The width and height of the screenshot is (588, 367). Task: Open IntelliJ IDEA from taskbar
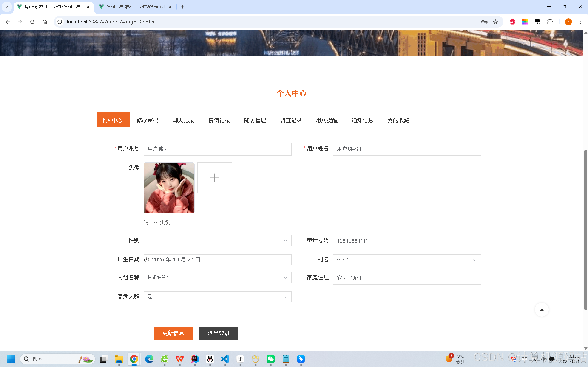point(195,359)
